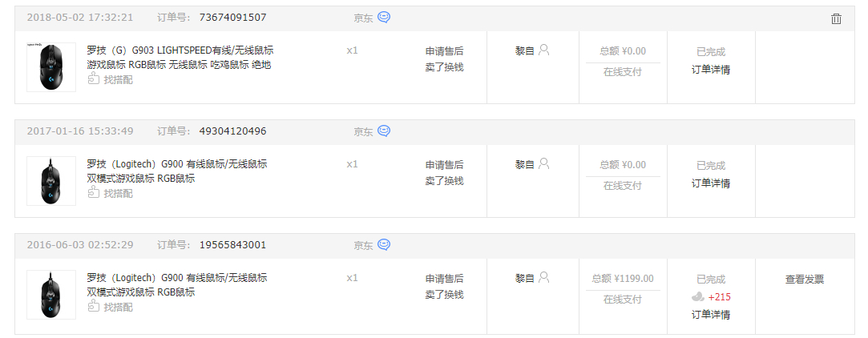Show recipient info icon in 2016-06-03 order
Viewport: 868px width, 338px height.
coord(544,278)
